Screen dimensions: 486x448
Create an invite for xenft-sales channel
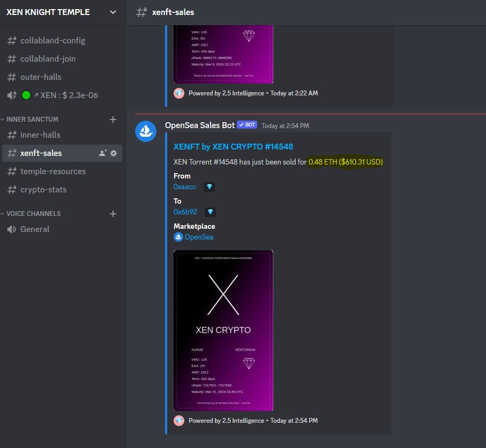point(101,153)
